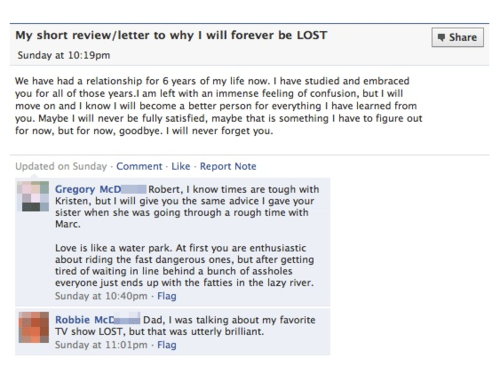Click the note timestamp Sunday at 10:19pm
Viewport: 500px width, 366px height.
pyautogui.click(x=64, y=55)
